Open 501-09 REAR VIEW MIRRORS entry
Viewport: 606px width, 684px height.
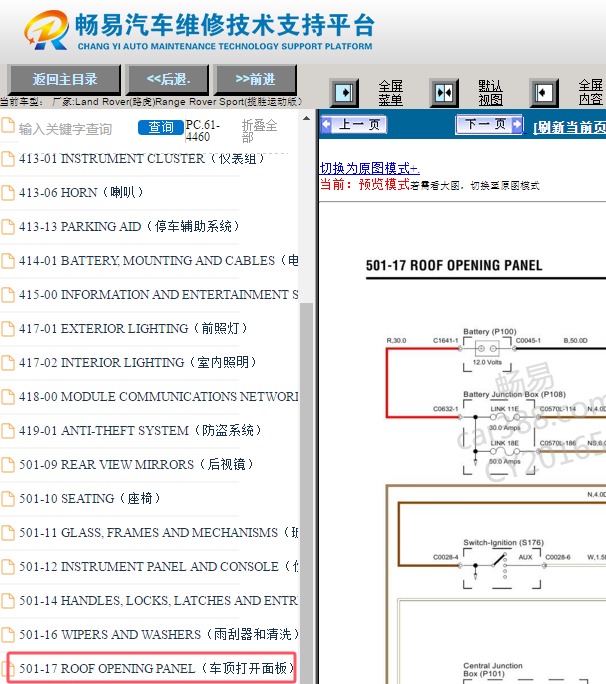coord(136,465)
